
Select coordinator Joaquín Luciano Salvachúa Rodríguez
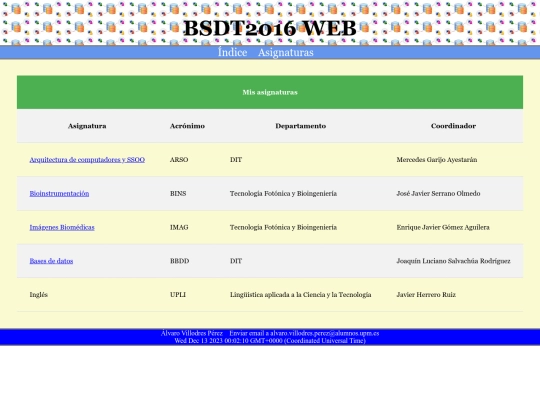453,261
